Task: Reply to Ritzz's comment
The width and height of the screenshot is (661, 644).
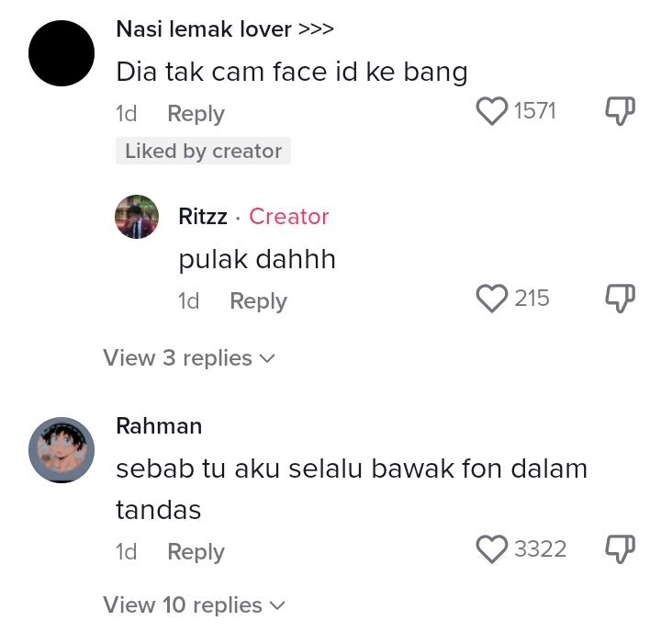Action: (x=258, y=301)
